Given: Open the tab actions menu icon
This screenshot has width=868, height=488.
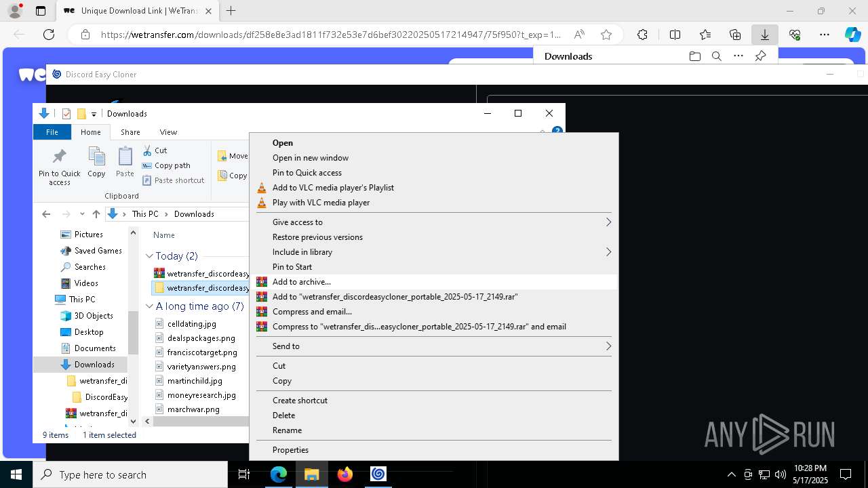Looking at the screenshot, I should (41, 11).
